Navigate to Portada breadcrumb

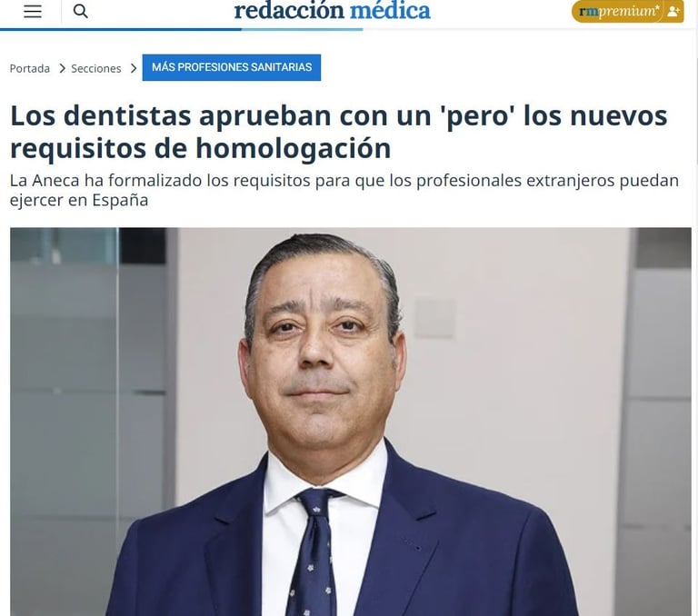pos(30,68)
